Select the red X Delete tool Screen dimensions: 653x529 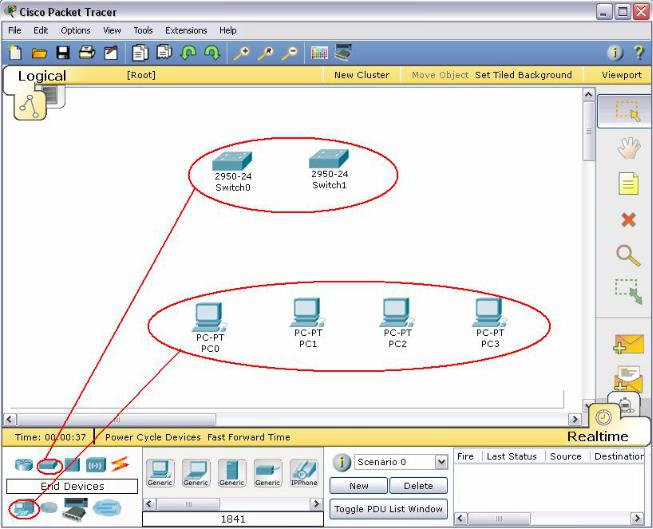tap(628, 220)
